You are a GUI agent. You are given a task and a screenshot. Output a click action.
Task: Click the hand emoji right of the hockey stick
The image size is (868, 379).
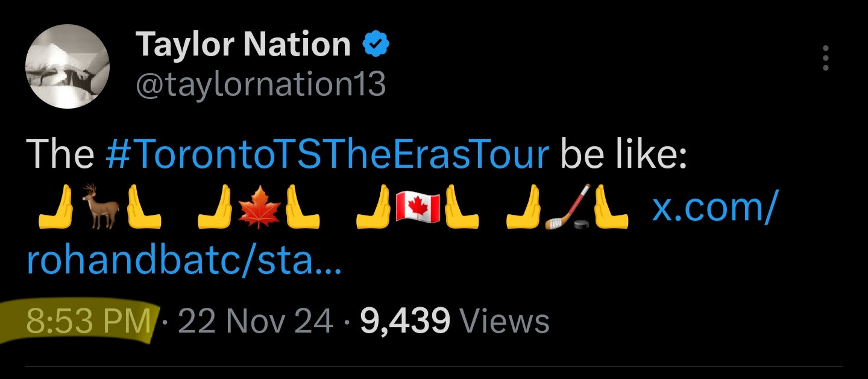tap(611, 207)
